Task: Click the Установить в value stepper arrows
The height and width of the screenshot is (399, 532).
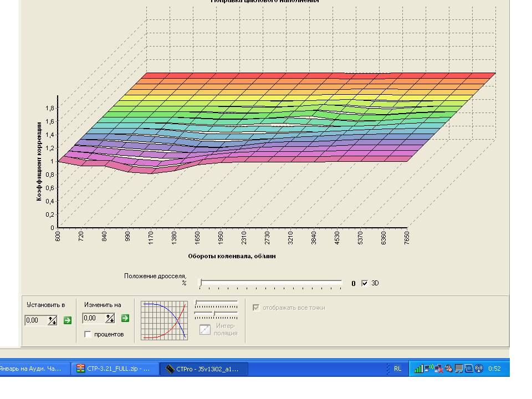Action: click(x=52, y=320)
